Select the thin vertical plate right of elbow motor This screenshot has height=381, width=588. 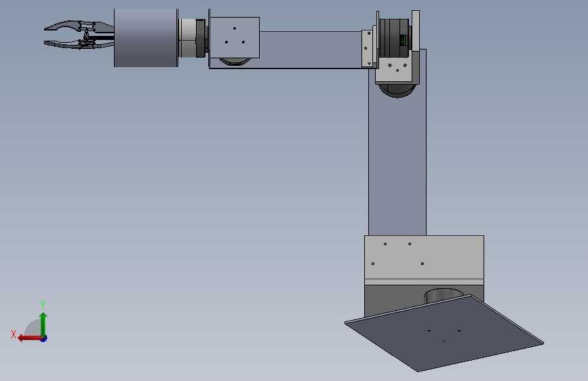coord(416,31)
